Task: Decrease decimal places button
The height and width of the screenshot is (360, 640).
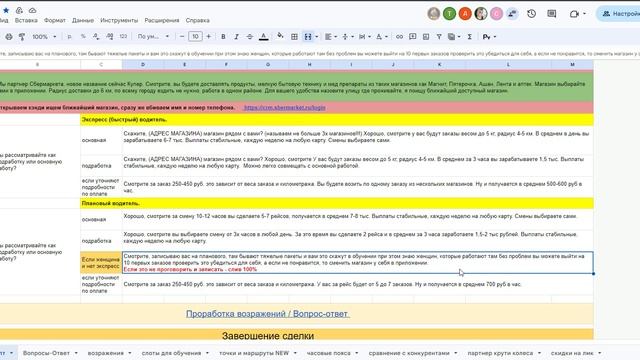Action: [96, 37]
